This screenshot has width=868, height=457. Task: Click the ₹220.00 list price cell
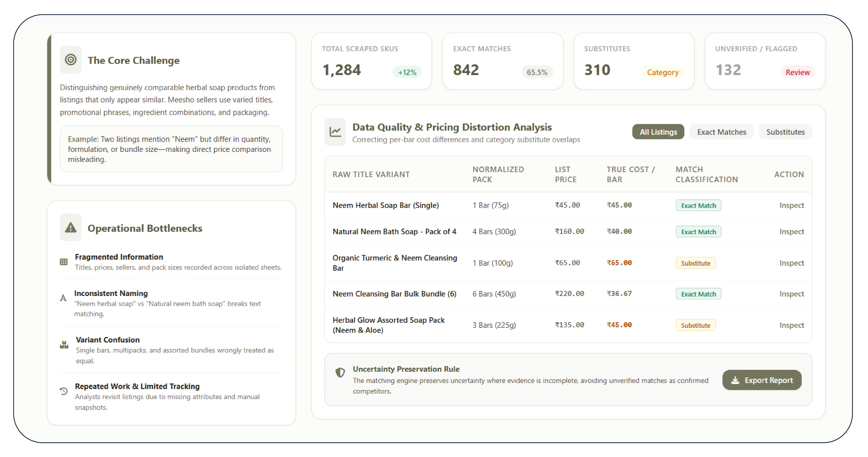coord(569,294)
